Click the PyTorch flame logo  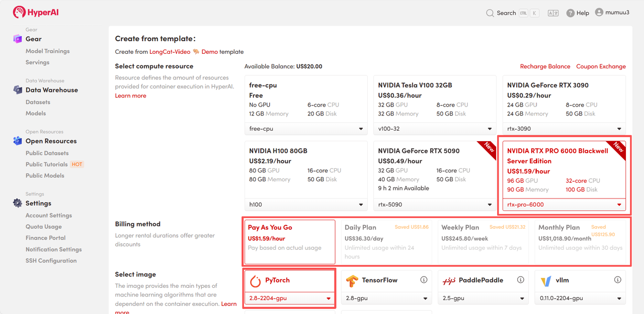pyautogui.click(x=255, y=280)
